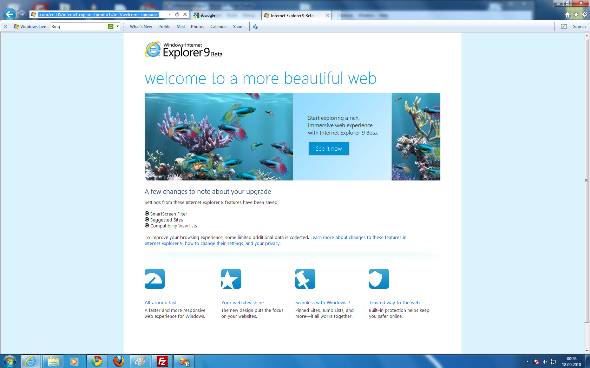590x368 pixels.
Task: Open Favorites star icon at top right
Action: (576, 15)
